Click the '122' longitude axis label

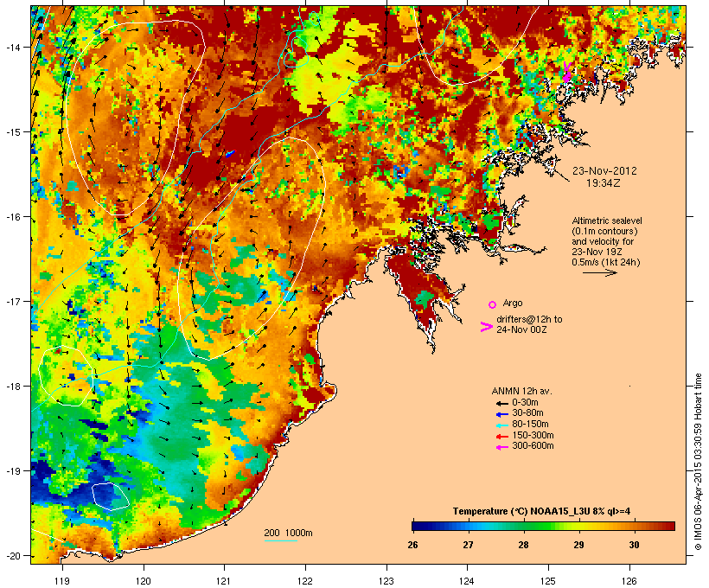pyautogui.click(x=305, y=581)
